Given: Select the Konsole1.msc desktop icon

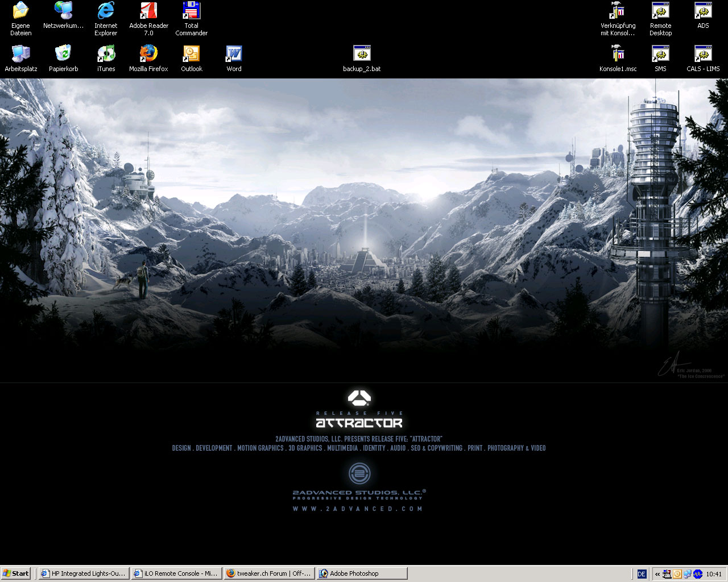Looking at the screenshot, I should 618,54.
